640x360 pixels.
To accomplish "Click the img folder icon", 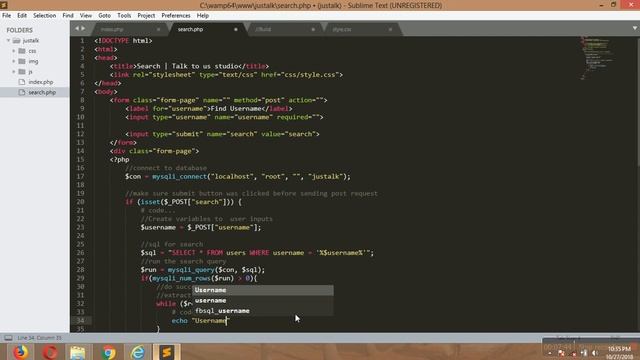I will coord(22,61).
